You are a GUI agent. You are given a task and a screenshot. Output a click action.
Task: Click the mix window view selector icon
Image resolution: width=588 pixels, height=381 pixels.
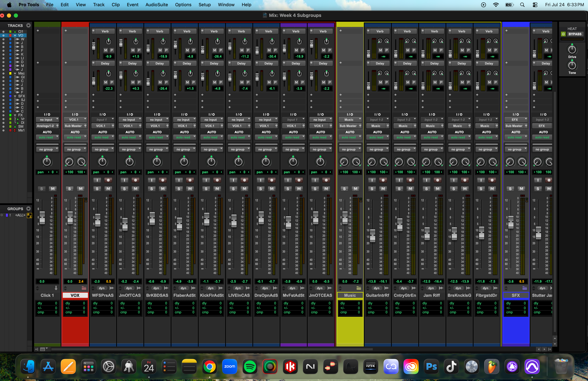[44, 349]
